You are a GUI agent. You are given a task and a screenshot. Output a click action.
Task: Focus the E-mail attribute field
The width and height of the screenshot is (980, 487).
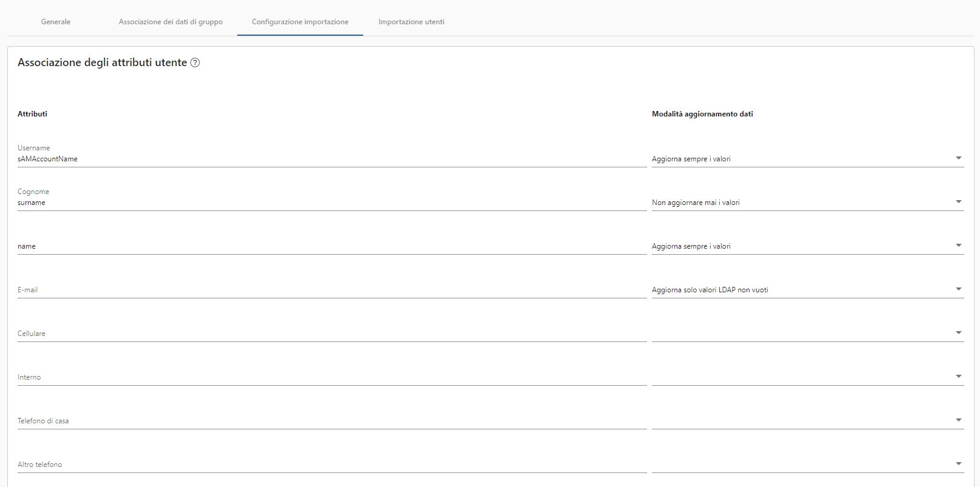332,290
